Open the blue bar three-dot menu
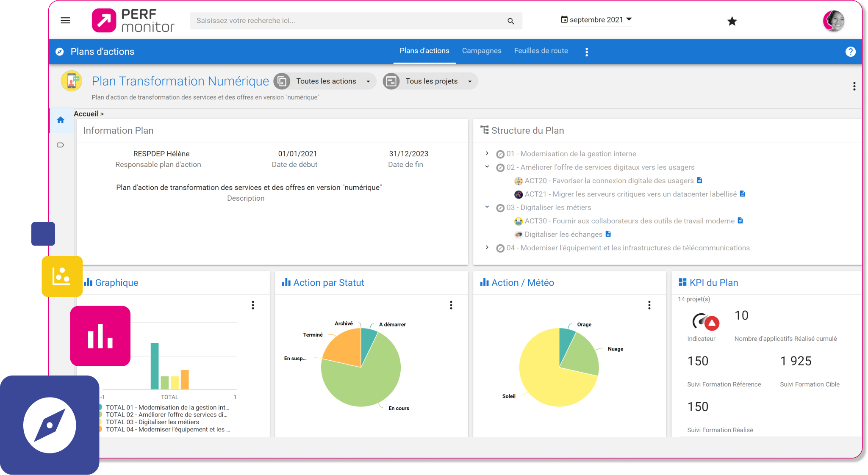 pyautogui.click(x=587, y=52)
